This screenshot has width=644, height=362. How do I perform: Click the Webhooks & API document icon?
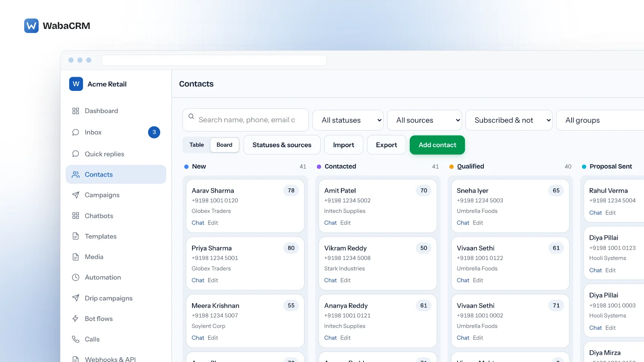(x=76, y=359)
